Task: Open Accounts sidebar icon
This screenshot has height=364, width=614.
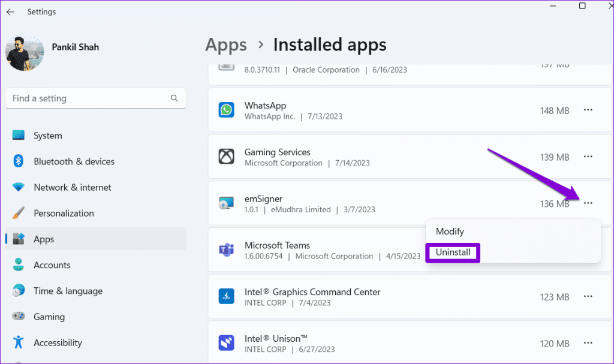Action: 19,264
